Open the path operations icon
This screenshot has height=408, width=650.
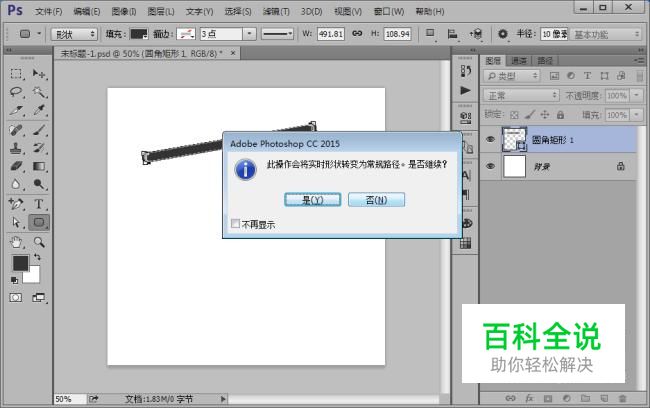coord(430,34)
